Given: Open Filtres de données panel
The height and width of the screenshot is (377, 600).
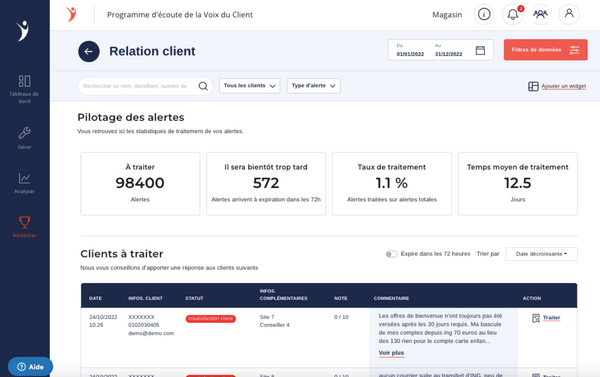Looking at the screenshot, I should point(545,50).
